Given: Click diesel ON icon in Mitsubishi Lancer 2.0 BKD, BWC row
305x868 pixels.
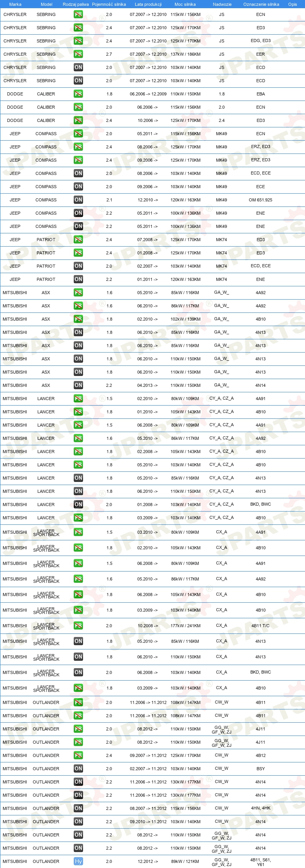Looking at the screenshot, I should click(78, 505).
